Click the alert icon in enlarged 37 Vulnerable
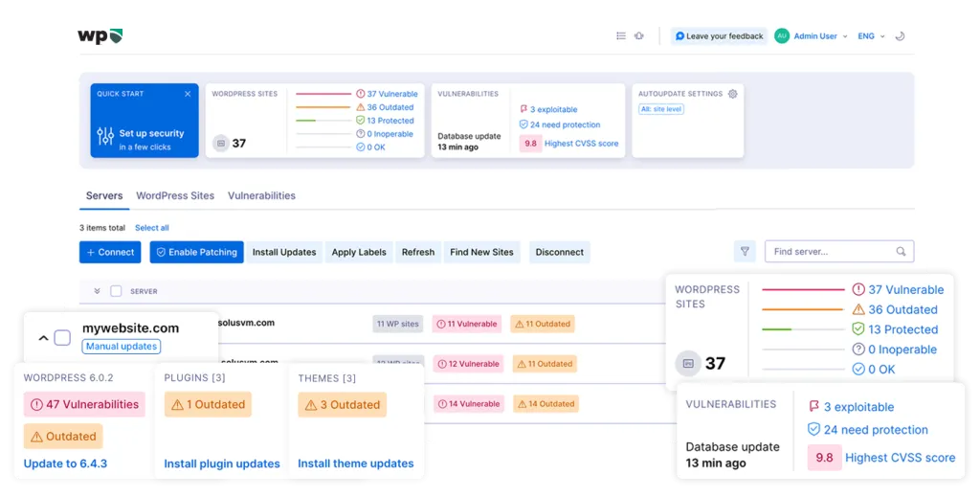 (858, 289)
